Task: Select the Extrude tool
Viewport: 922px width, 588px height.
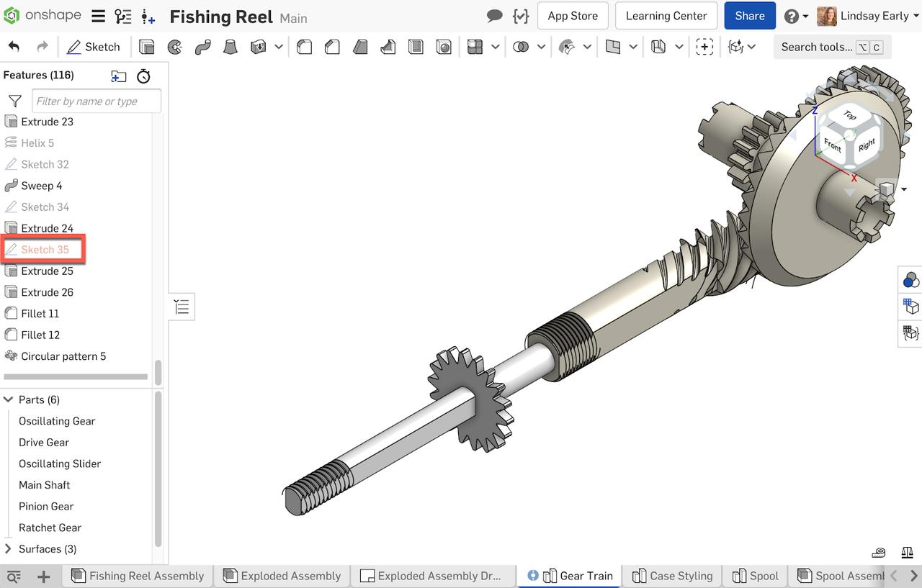Action: [x=147, y=46]
